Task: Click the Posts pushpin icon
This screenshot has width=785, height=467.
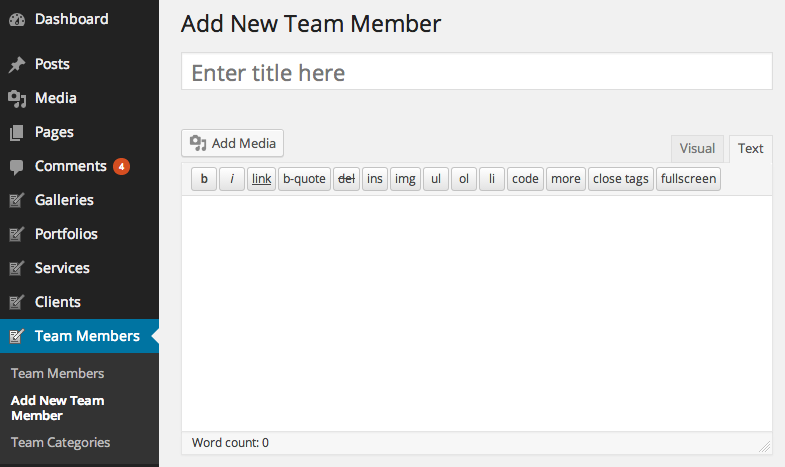Action: [16, 65]
